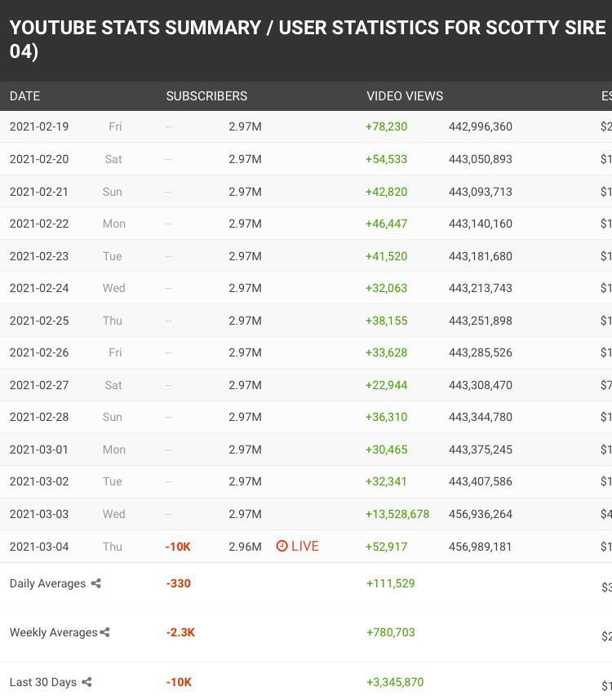Click the red clock icon next to LIVE
This screenshot has width=612, height=700.
pos(281,547)
